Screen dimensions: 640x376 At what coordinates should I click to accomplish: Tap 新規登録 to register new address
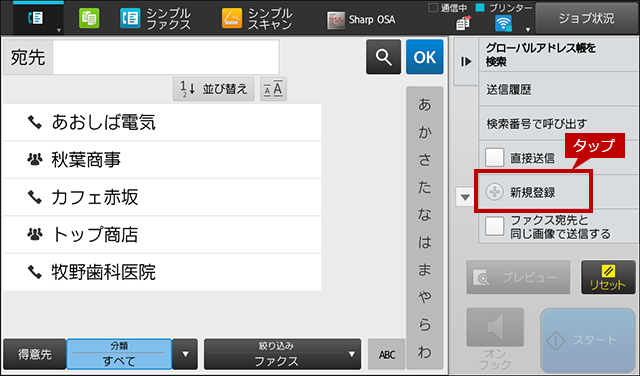[x=533, y=192]
